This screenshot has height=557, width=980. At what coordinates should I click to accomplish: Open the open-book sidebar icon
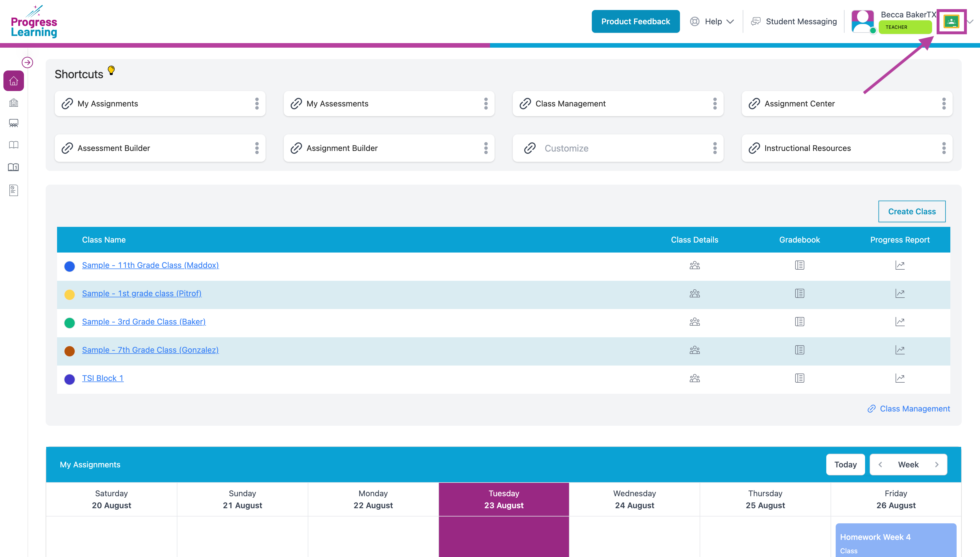[14, 145]
